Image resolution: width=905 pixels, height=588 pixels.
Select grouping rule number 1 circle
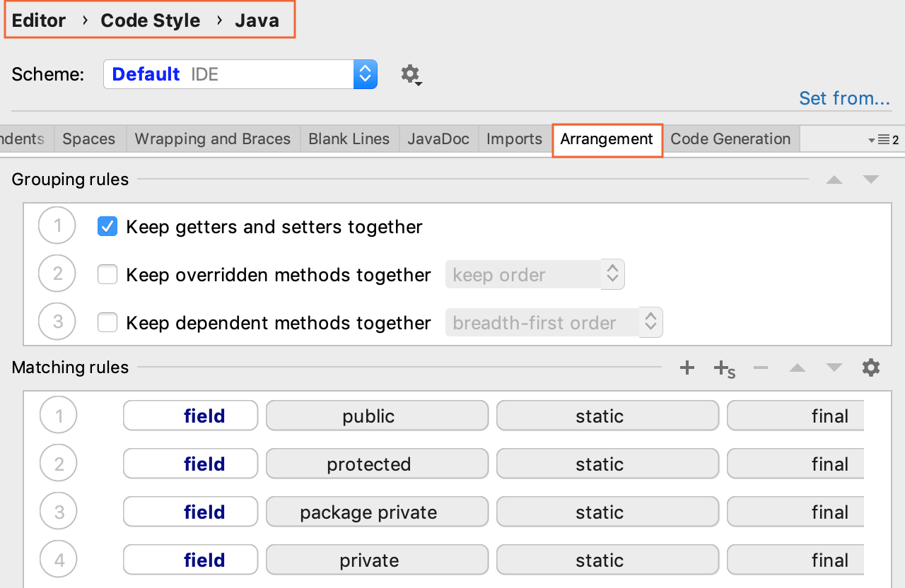(57, 226)
